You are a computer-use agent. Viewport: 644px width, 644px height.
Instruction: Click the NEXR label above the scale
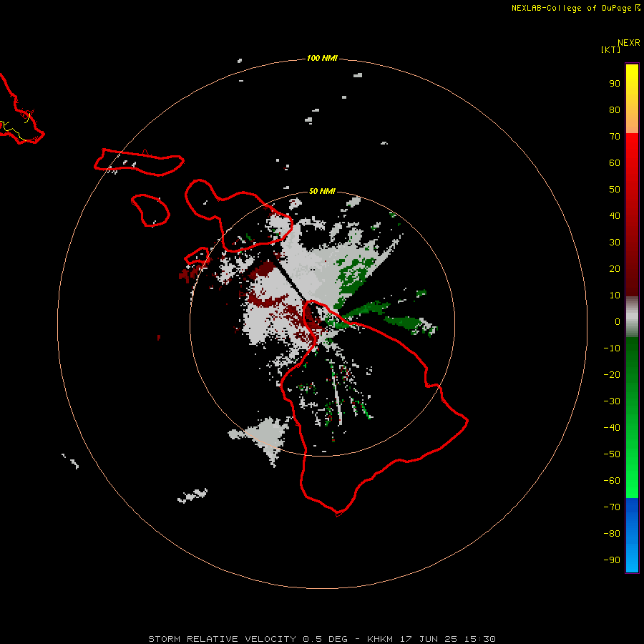click(628, 43)
